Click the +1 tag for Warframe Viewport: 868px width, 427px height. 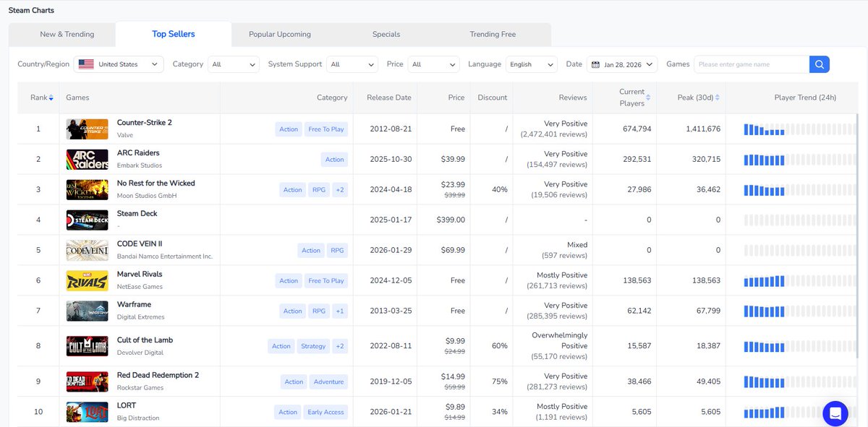coord(340,311)
